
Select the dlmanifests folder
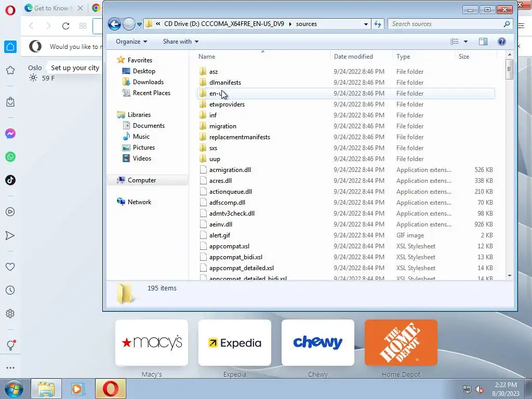(x=345, y=83)
